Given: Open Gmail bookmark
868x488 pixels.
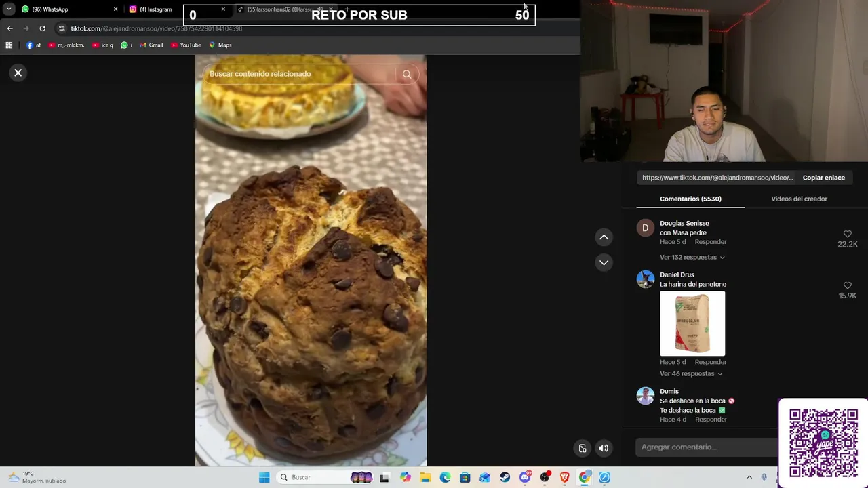Looking at the screenshot, I should (x=151, y=45).
